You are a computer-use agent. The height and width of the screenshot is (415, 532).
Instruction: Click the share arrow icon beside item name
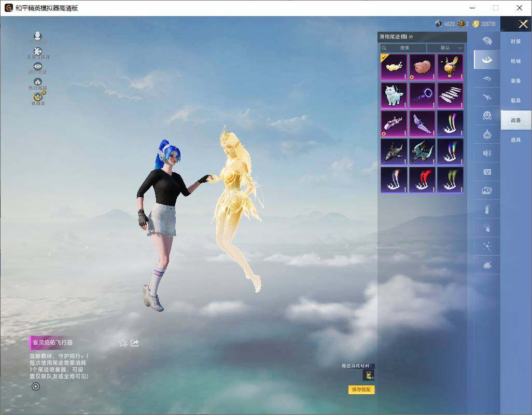pyautogui.click(x=135, y=343)
